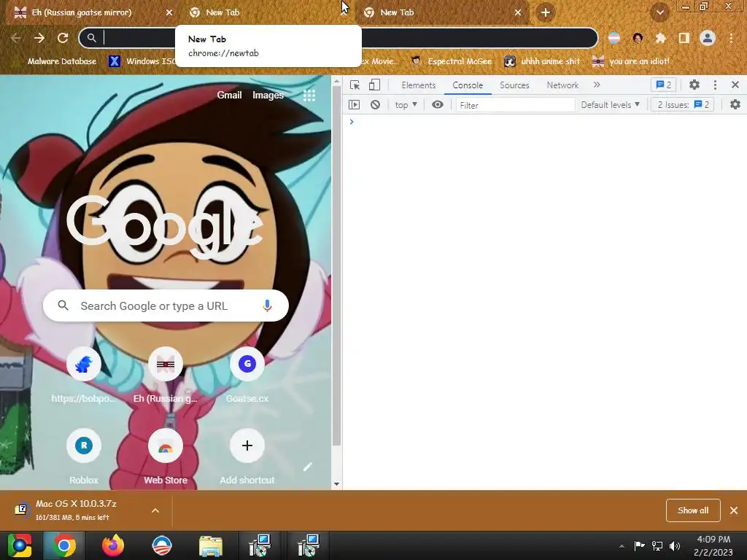Close the DevTools panel
Viewport: 747px width, 560px height.
tap(735, 85)
